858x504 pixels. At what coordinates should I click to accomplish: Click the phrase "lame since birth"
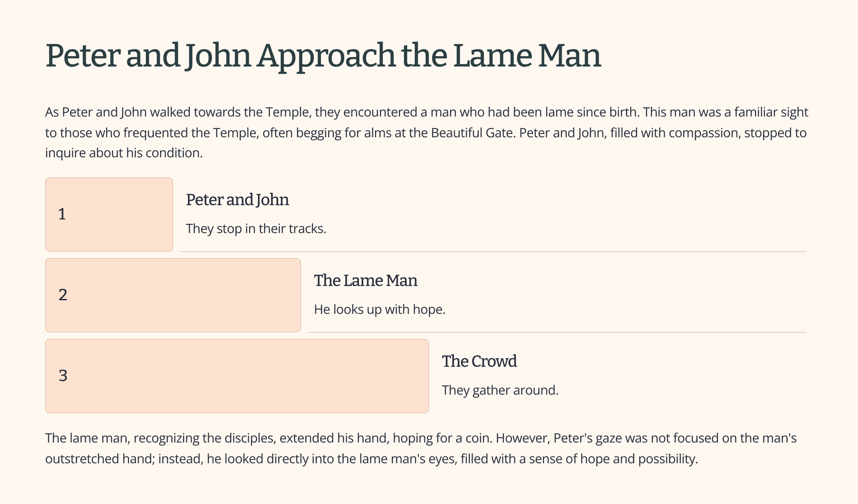tap(592, 112)
